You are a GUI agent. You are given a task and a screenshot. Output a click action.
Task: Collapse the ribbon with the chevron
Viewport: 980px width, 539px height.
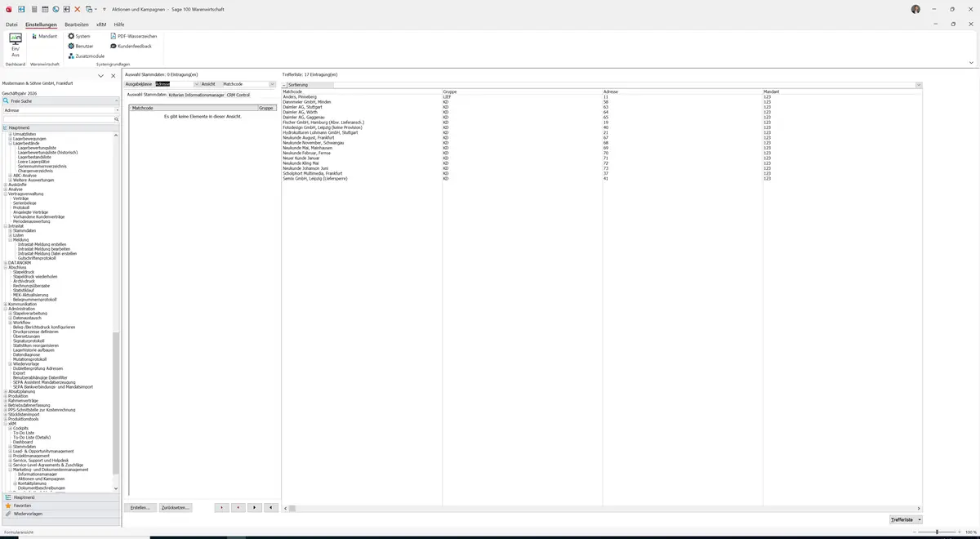971,62
